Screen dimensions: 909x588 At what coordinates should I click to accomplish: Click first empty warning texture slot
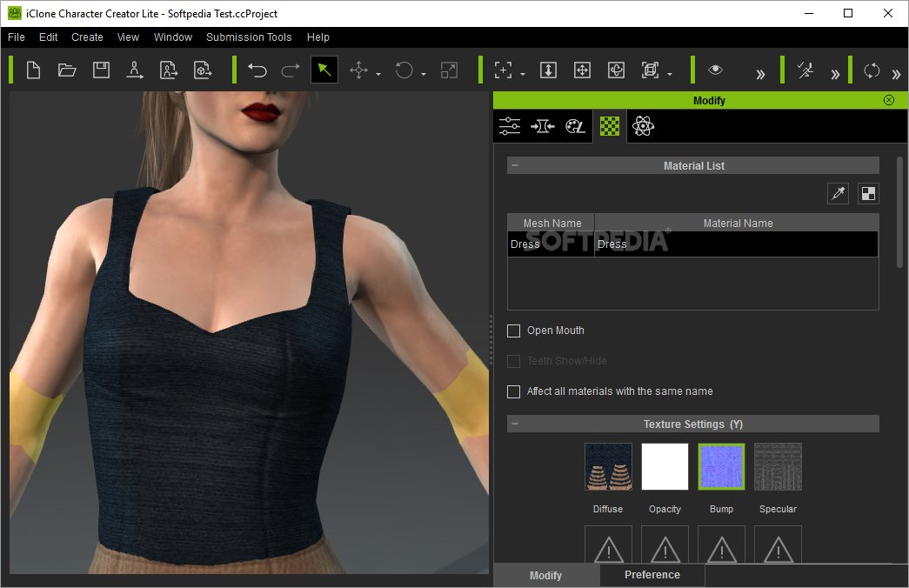[x=608, y=545]
